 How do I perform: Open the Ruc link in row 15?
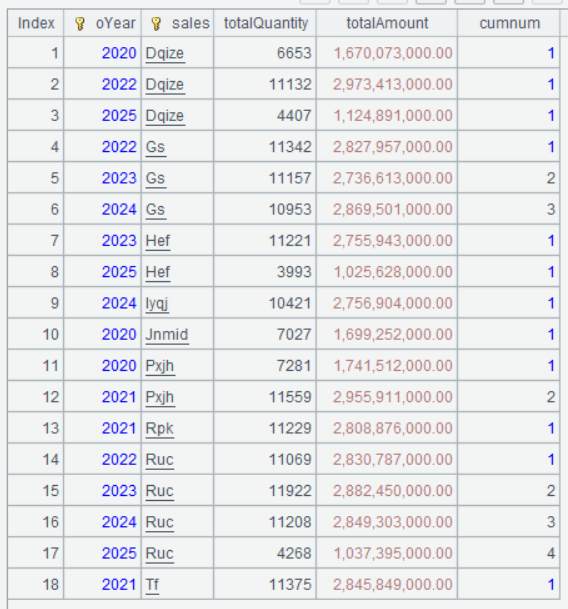click(x=159, y=491)
